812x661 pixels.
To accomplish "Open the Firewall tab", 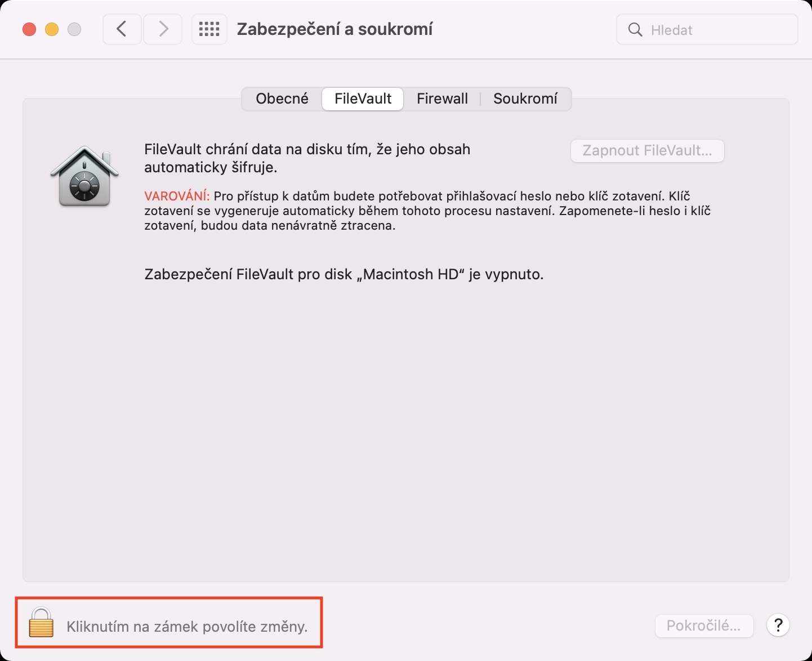I will [x=442, y=99].
